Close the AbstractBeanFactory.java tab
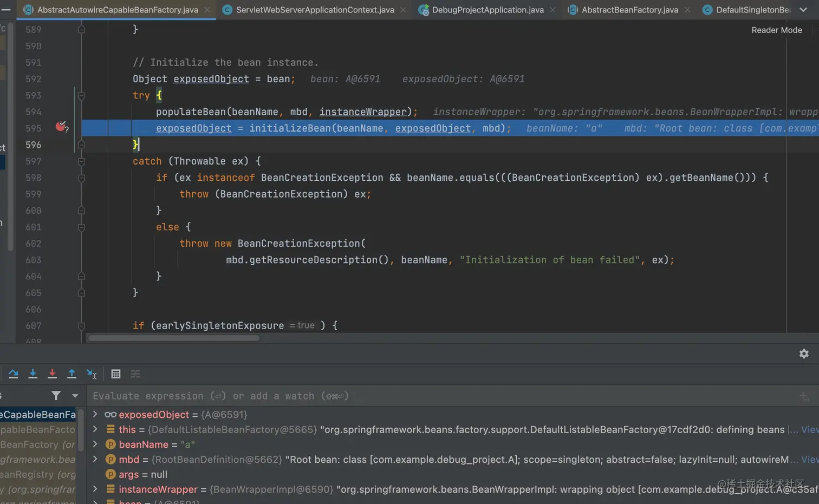Screen dimensions: 819x504 (x=687, y=10)
